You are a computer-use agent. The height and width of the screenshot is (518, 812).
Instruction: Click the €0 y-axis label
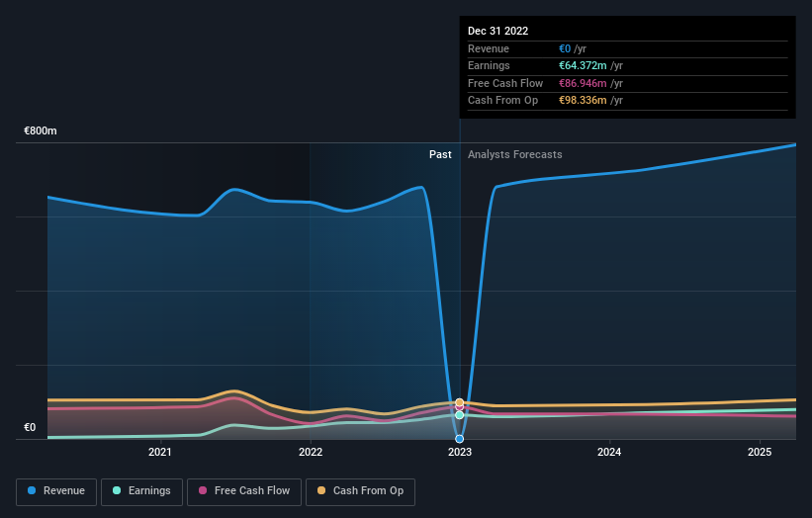coord(30,427)
